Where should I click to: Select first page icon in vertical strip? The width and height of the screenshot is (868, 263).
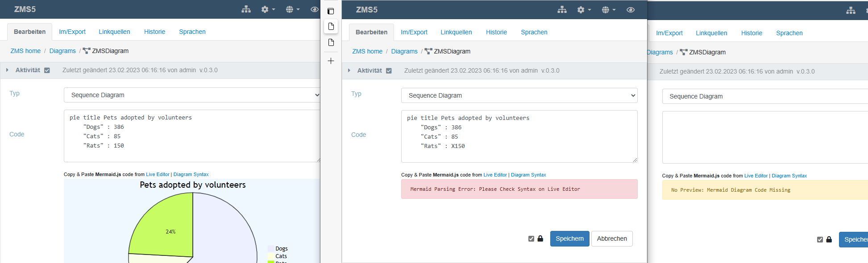point(331,27)
